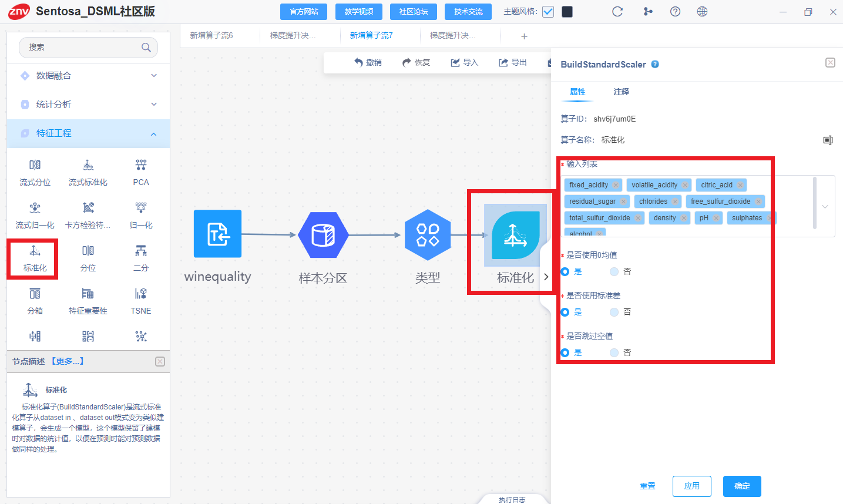The width and height of the screenshot is (843, 504).
Task: Choose the dark theme color swatch
Action: pos(567,12)
